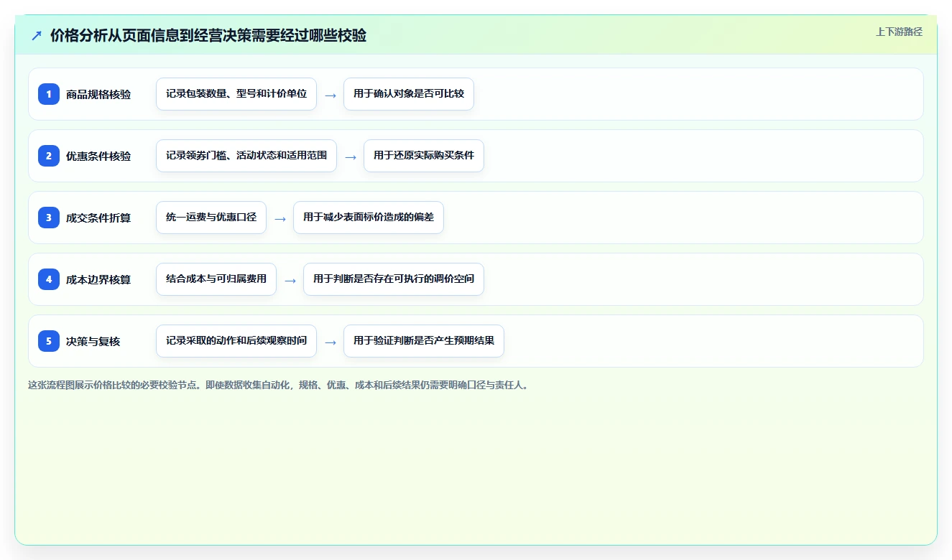This screenshot has width=952, height=560.
Task: Click the 统一运费与优惠口径 box
Action: (211, 218)
